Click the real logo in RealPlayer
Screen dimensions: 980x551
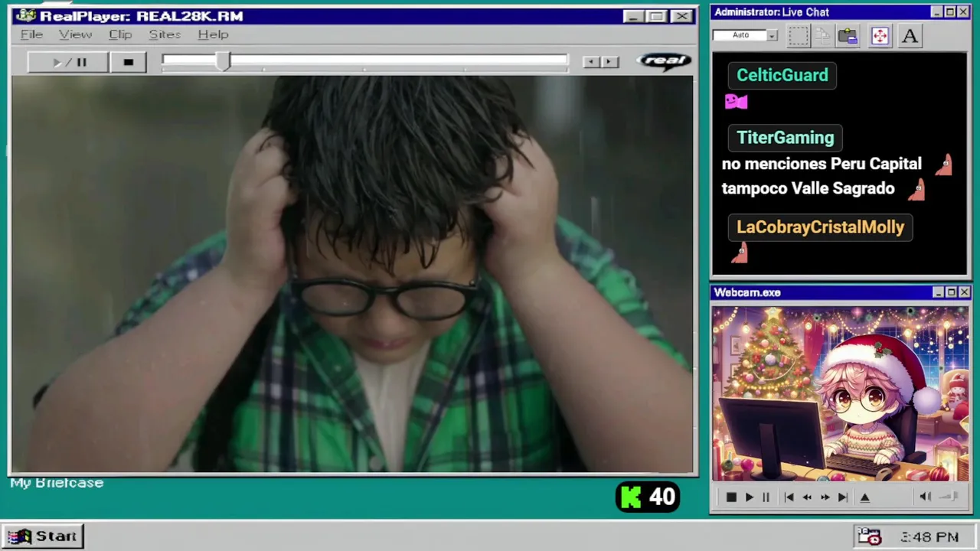664,61
